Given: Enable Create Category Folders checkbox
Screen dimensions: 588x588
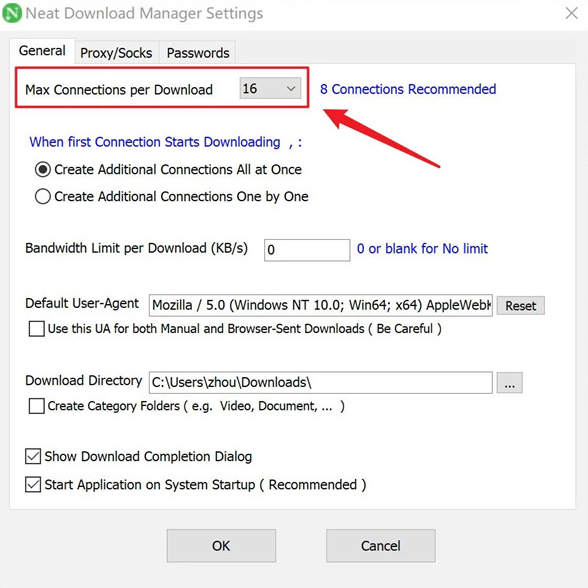Looking at the screenshot, I should pos(37,406).
